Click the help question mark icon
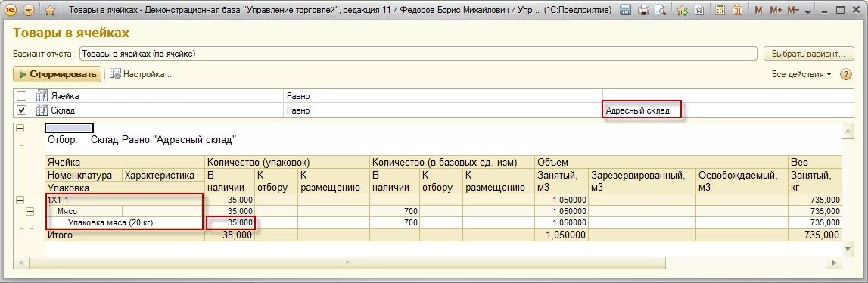 click(x=846, y=74)
